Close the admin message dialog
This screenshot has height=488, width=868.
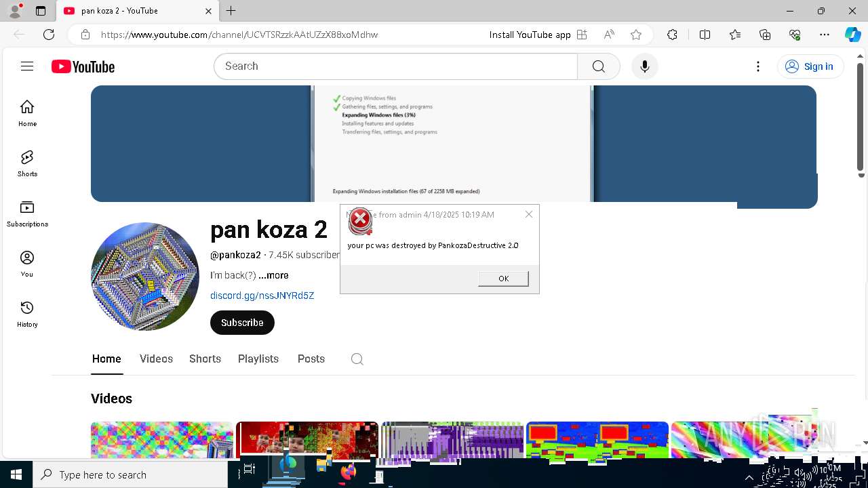click(x=529, y=214)
